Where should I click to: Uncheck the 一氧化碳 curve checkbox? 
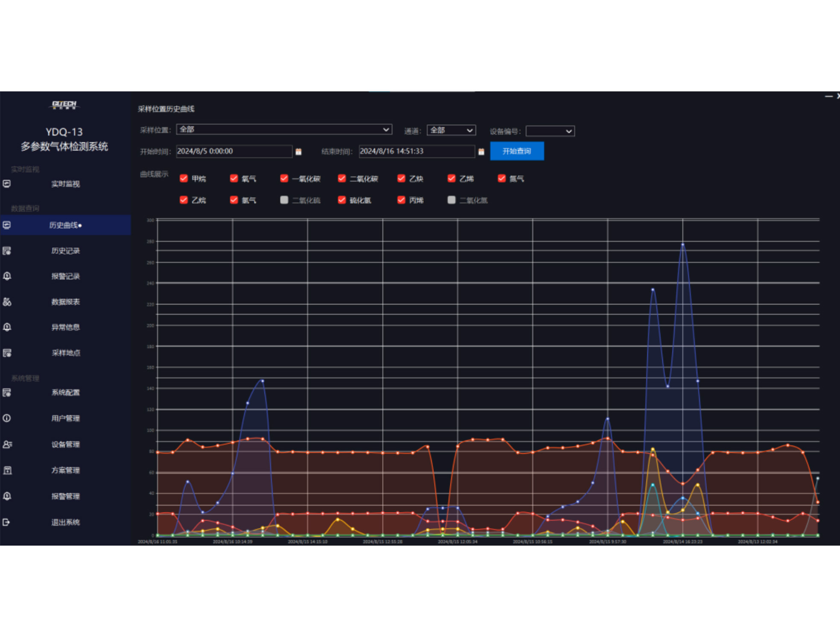pyautogui.click(x=284, y=178)
